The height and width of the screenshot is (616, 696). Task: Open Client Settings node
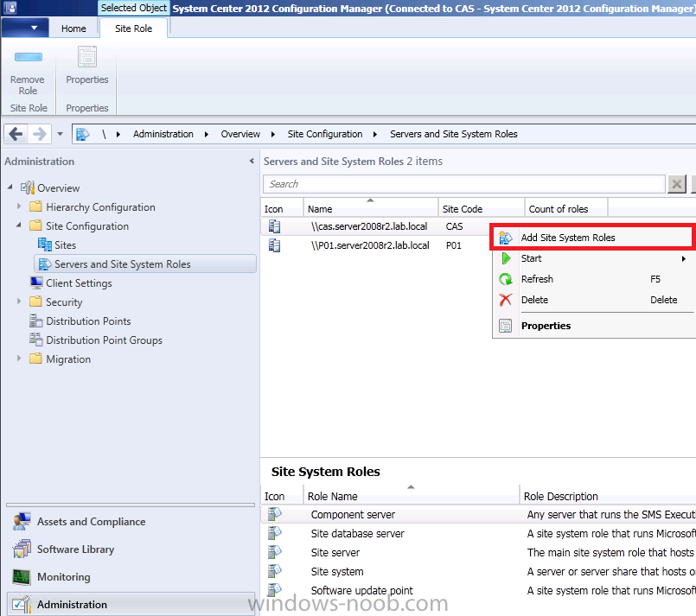point(79,283)
